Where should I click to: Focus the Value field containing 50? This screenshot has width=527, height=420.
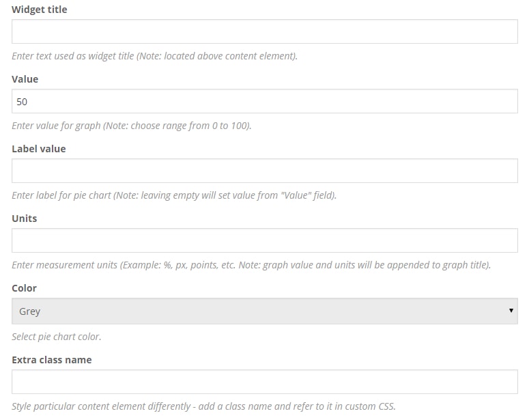coord(265,102)
